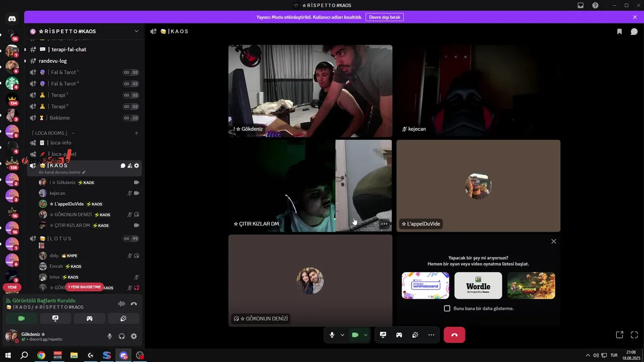Edit channel status pencil icon
Image resolution: width=644 pixels, height=362 pixels.
(84, 172)
